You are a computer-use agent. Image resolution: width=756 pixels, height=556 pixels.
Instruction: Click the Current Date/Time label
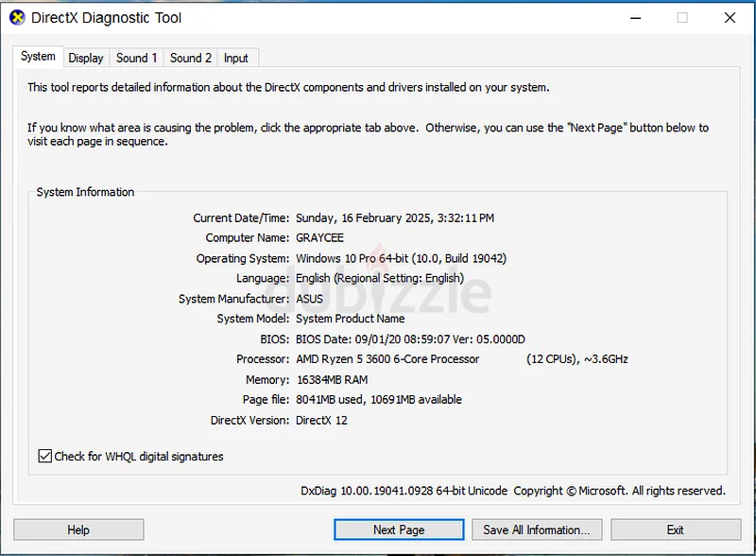point(241,218)
